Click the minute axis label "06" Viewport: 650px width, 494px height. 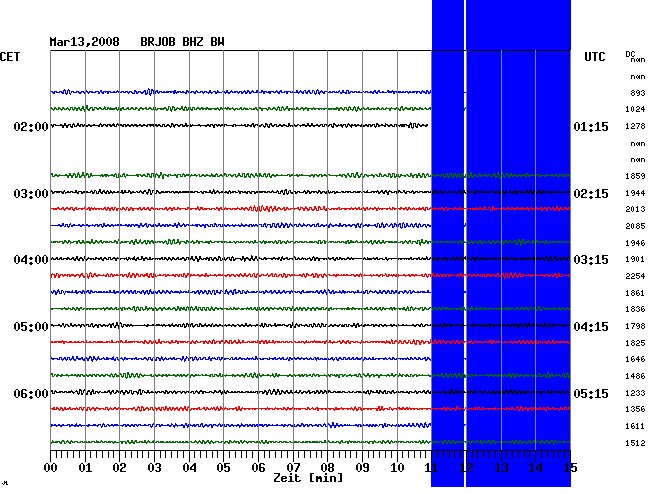[258, 468]
